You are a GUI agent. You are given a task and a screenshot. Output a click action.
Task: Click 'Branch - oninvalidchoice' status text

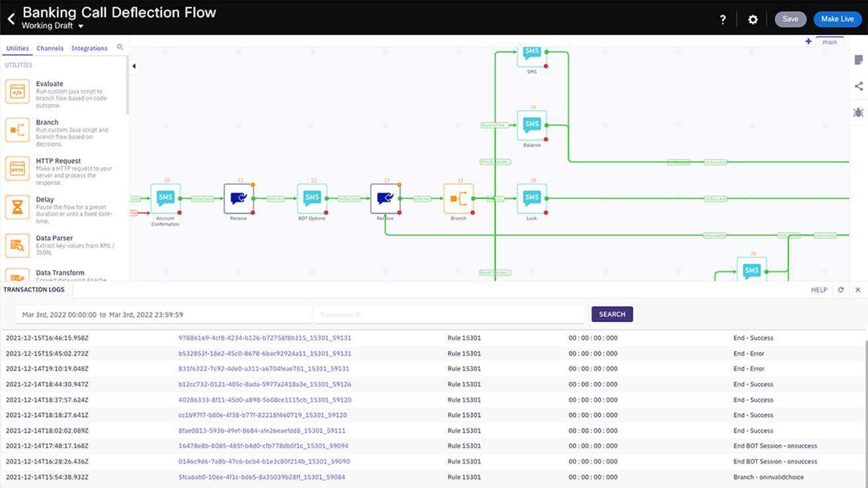[769, 477]
